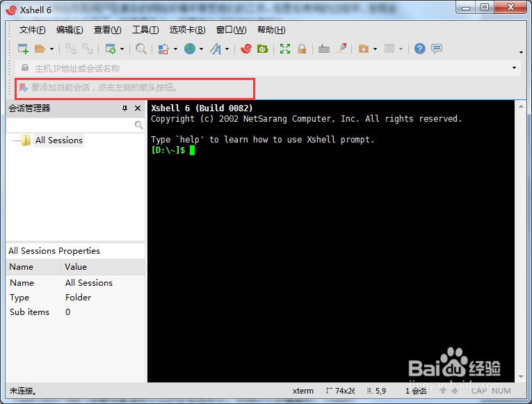This screenshot has width=532, height=404.
Task: Click the Encoding globe icon
Action: [190, 49]
